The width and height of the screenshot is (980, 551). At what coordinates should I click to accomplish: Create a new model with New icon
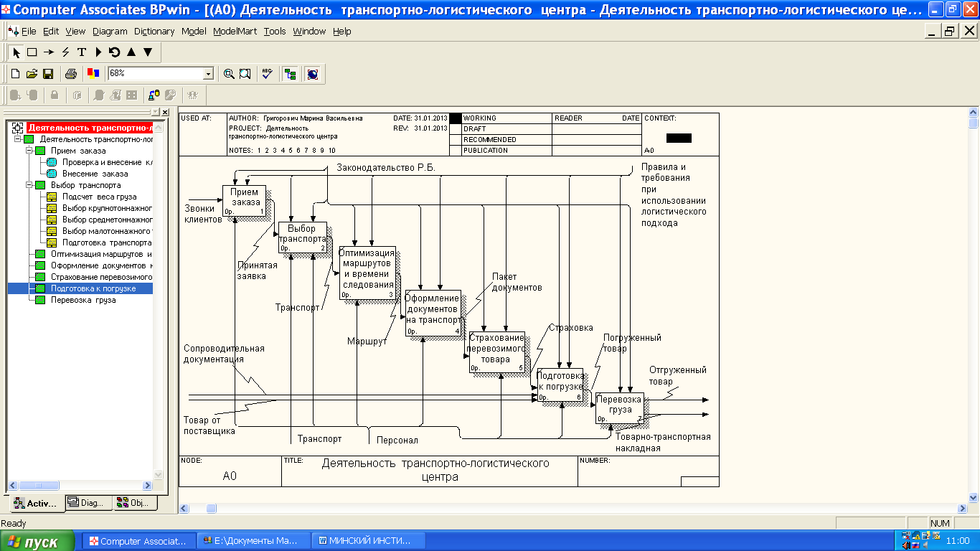[x=16, y=74]
